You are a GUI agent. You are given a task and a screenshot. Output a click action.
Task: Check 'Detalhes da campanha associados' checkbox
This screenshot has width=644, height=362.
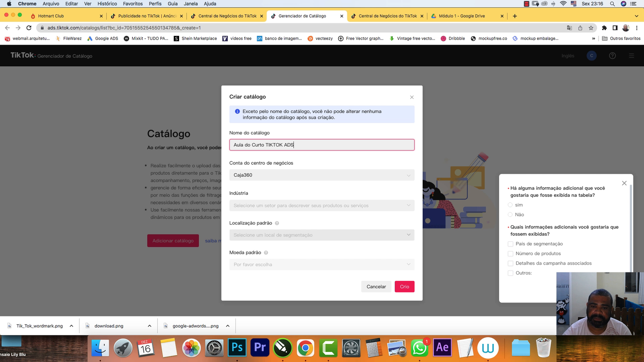click(x=510, y=263)
